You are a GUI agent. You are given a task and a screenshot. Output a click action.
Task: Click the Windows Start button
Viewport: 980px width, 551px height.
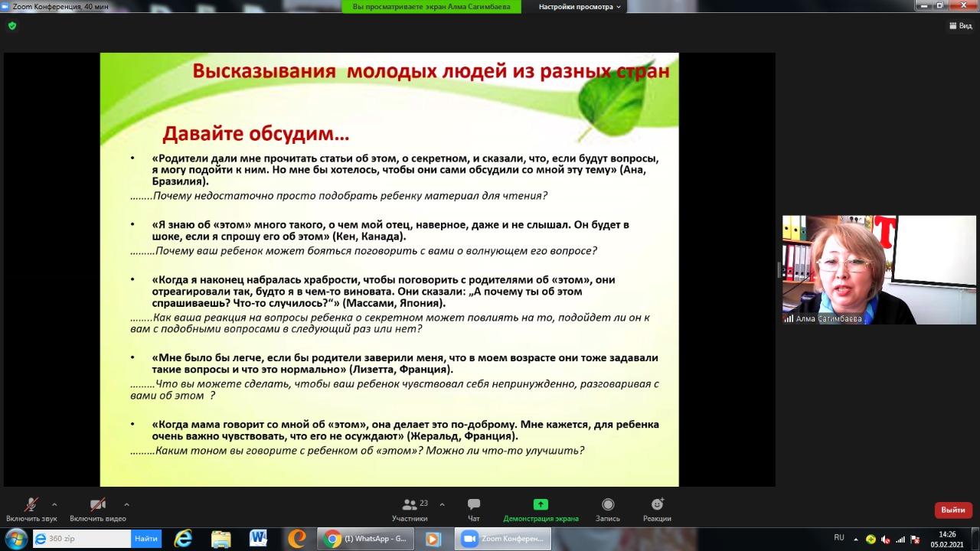15,539
